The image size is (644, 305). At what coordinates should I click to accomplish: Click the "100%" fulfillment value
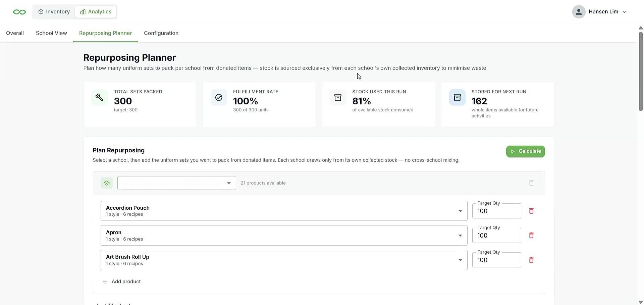point(246,101)
